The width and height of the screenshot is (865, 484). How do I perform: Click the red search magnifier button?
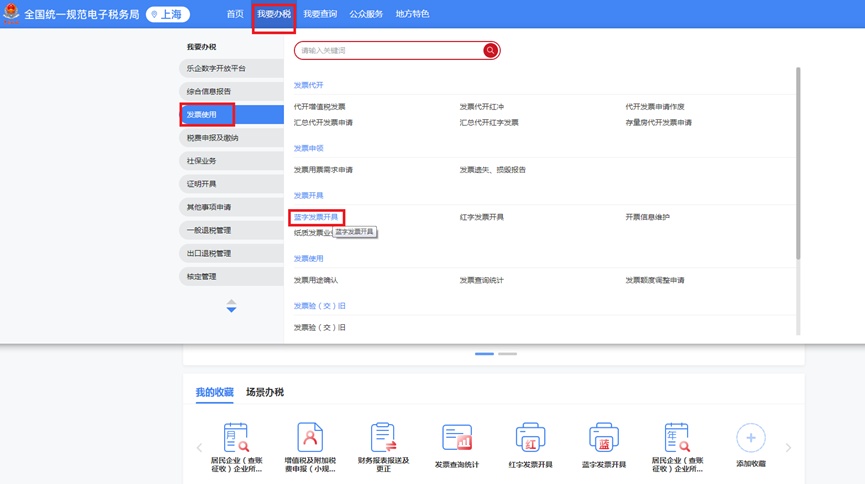coord(490,50)
